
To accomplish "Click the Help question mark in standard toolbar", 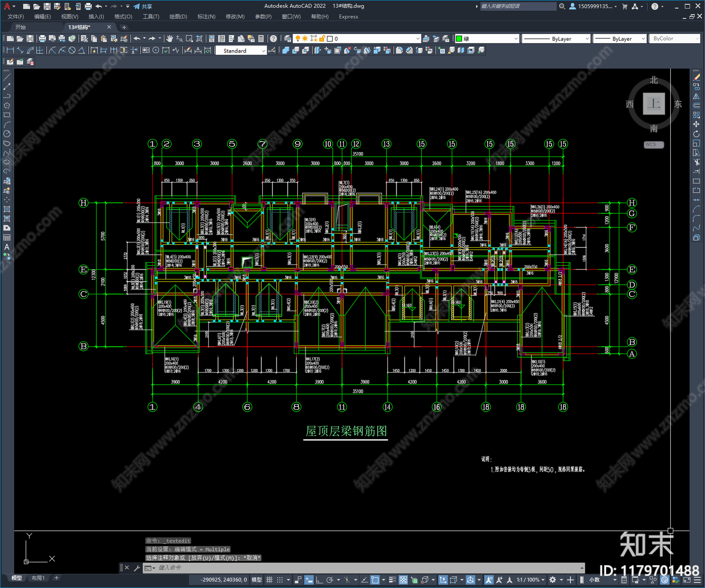I will [274, 39].
